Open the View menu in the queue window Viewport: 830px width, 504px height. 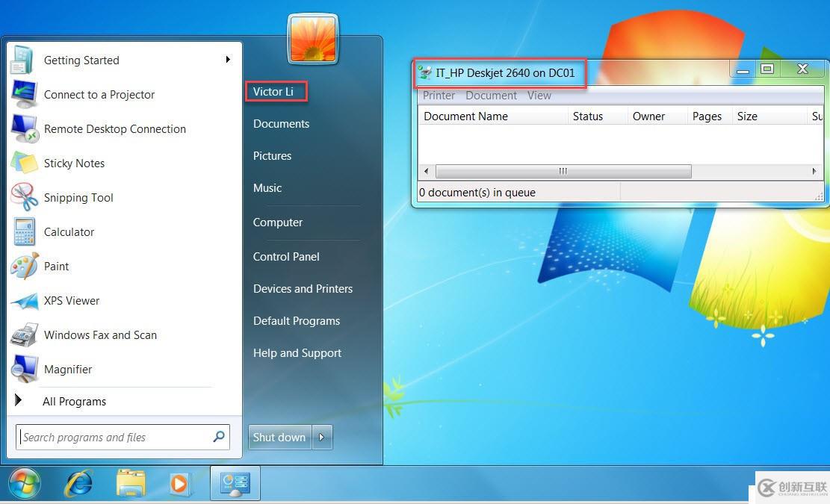pos(539,96)
